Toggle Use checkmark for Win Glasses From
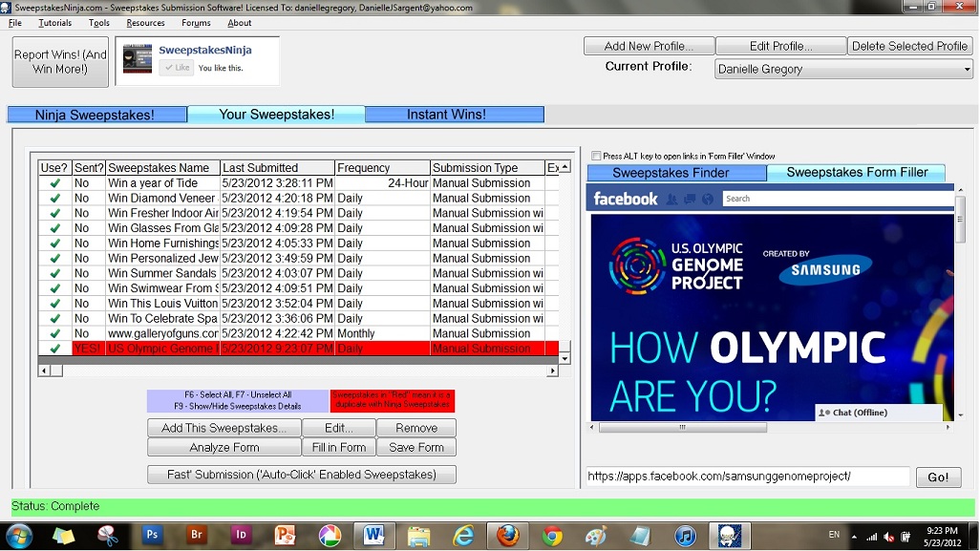The image size is (980, 551). coord(55,228)
